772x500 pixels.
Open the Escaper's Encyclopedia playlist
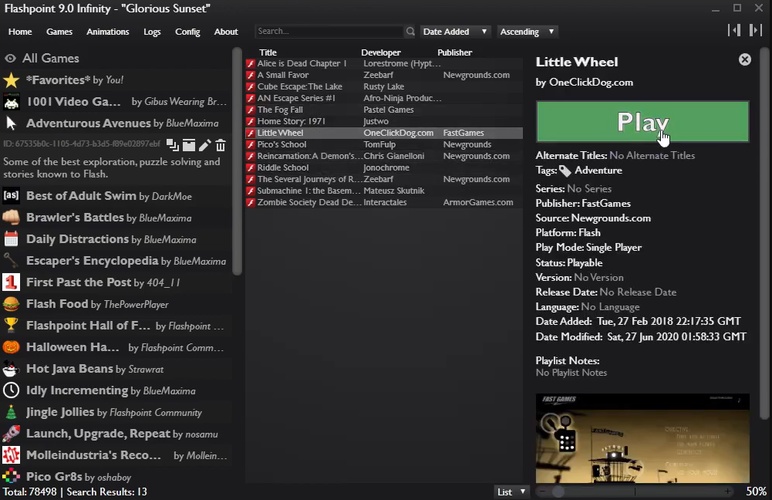coord(116,261)
